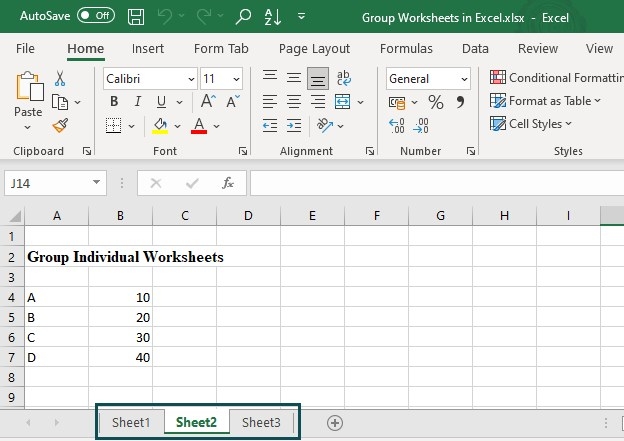Click the Save icon in title bar
The height and width of the screenshot is (441, 624).
coord(136,17)
